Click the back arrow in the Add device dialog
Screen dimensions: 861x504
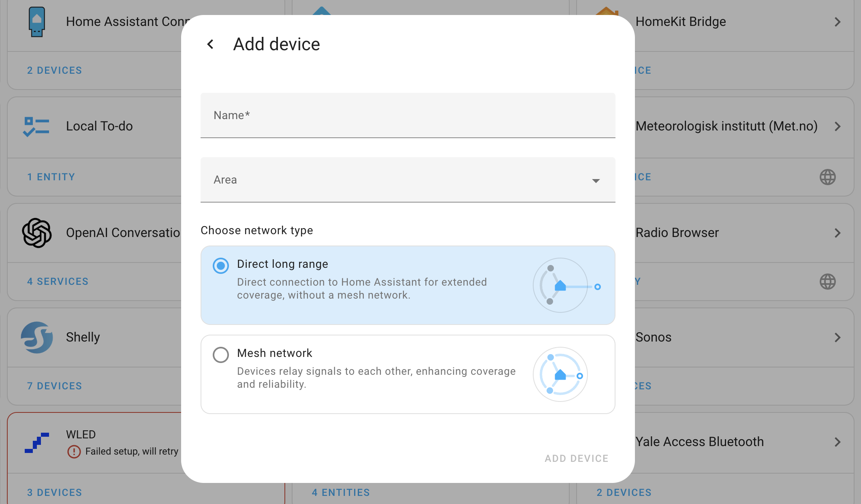[x=210, y=44]
